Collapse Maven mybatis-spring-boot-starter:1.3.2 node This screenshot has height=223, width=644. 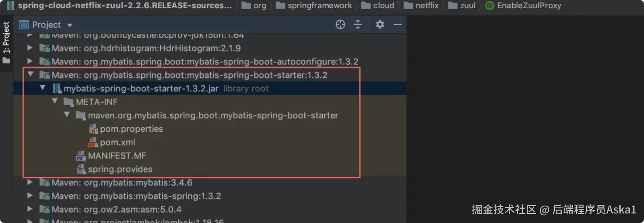point(30,75)
